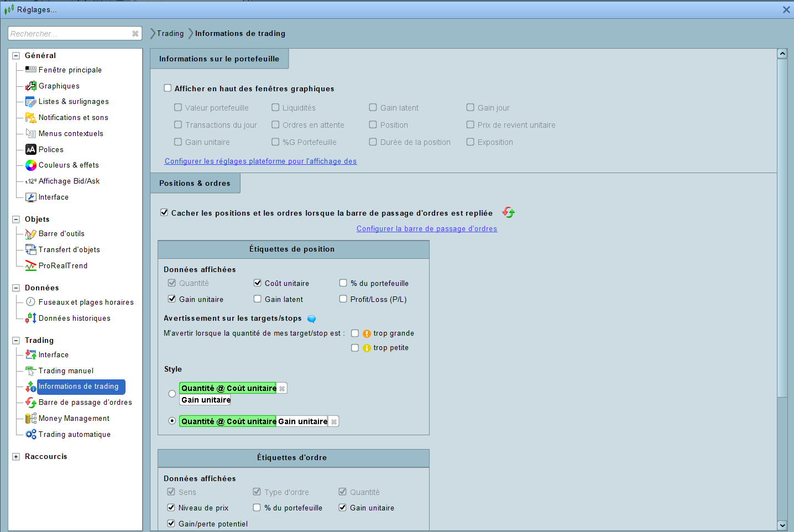Viewport: 794px width, 532px height.
Task: Collapse the Objets tree section
Action: pos(16,219)
